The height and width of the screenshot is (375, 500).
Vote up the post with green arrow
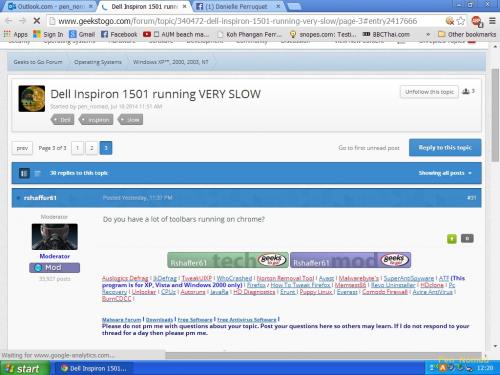452,239
